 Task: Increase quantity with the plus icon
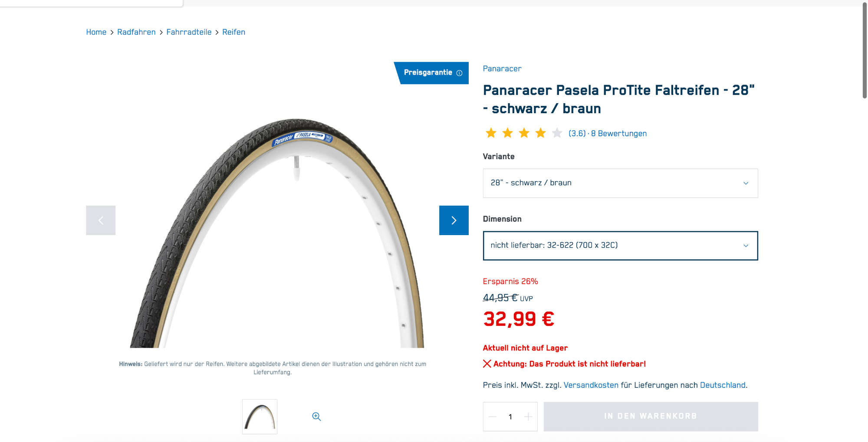coord(528,417)
